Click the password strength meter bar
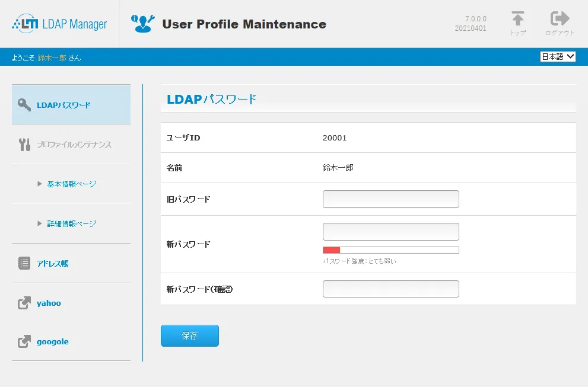The width and height of the screenshot is (588, 387). (x=391, y=250)
